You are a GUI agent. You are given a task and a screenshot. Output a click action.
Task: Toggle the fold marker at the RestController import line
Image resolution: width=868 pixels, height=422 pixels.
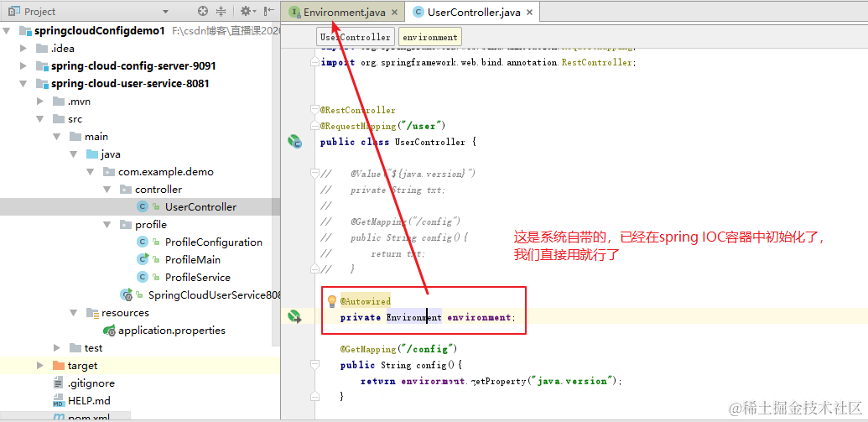tap(315, 63)
